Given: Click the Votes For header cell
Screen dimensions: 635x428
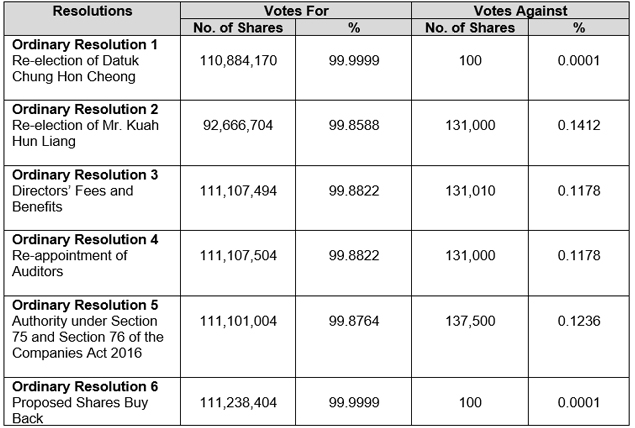Looking at the screenshot, I should point(296,11).
